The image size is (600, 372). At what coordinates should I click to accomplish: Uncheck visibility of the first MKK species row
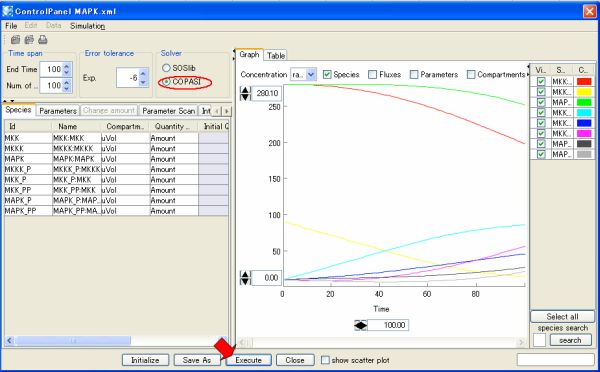tap(541, 82)
